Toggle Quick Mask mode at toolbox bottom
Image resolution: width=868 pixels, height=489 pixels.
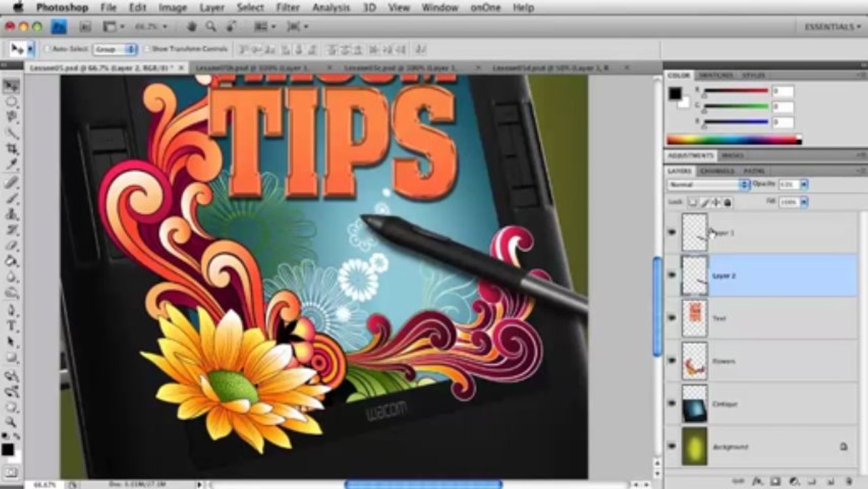[x=11, y=471]
